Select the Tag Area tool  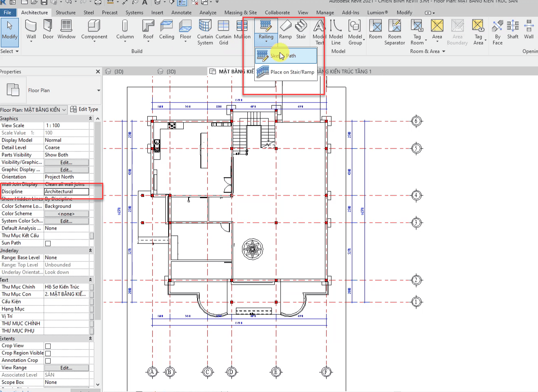pos(478,32)
